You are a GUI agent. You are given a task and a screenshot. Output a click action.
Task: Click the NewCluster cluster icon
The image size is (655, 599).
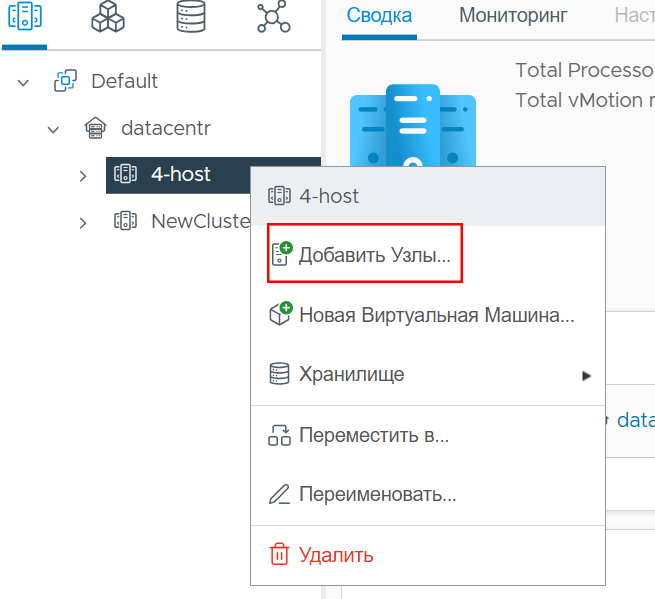pyautogui.click(x=125, y=221)
